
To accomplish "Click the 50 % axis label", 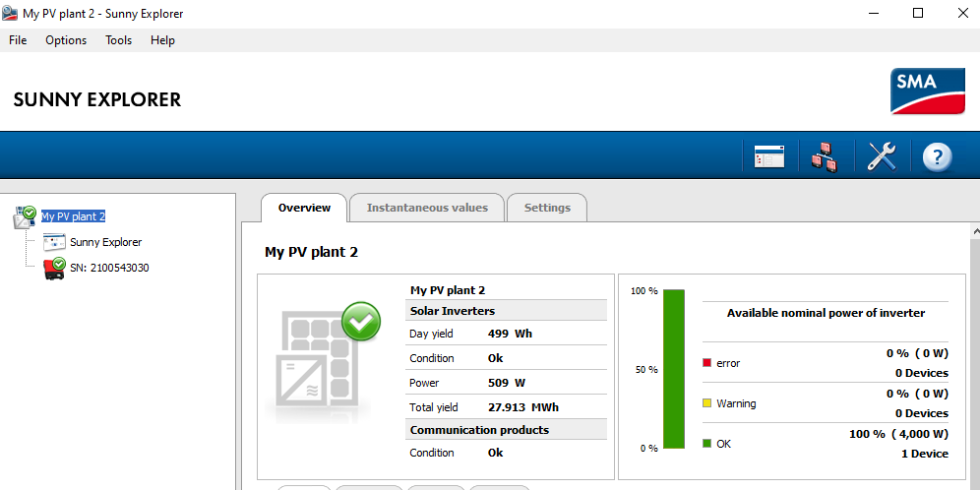I will pyautogui.click(x=646, y=369).
